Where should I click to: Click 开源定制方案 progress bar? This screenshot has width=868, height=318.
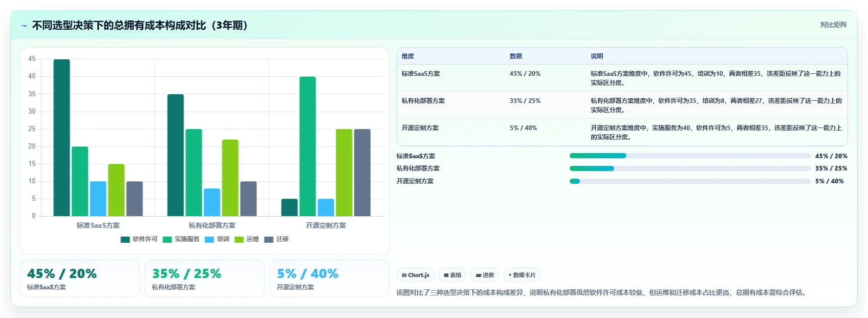point(690,181)
